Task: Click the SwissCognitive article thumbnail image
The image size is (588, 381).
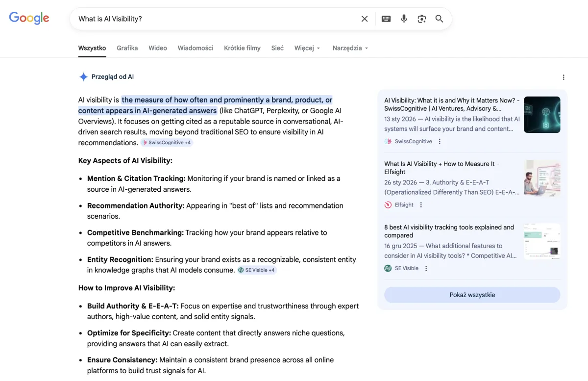Action: (x=541, y=115)
